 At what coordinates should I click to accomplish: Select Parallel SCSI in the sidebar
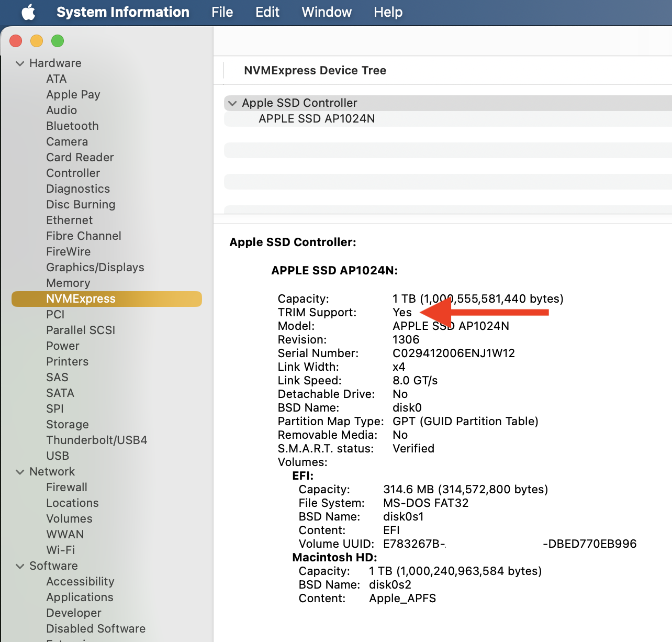point(81,330)
